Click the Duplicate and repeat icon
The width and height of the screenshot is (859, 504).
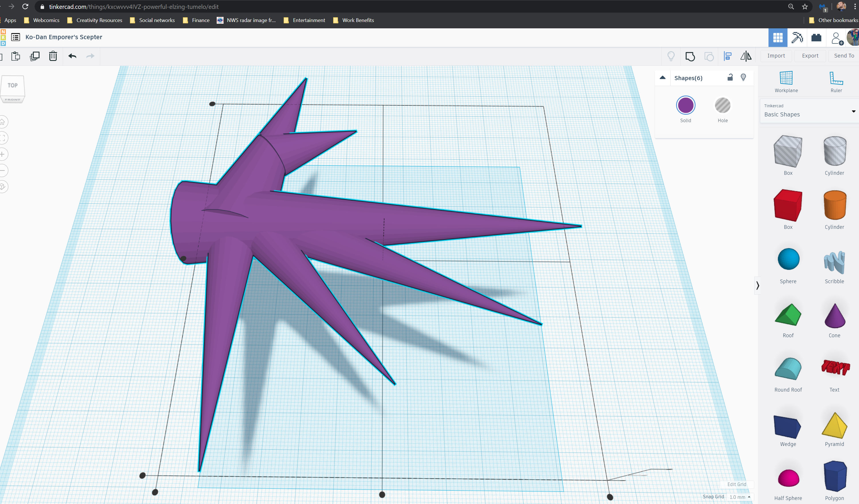coord(35,56)
